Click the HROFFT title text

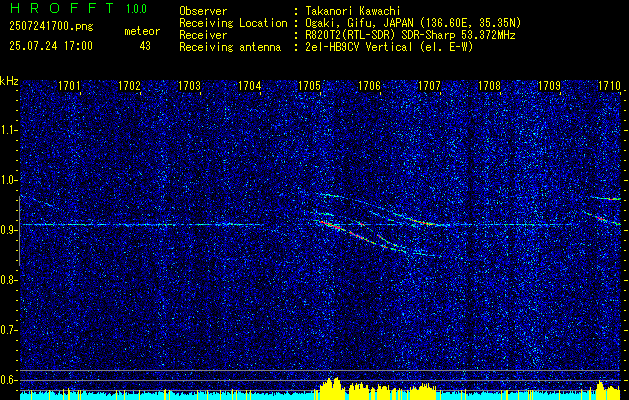[62, 8]
